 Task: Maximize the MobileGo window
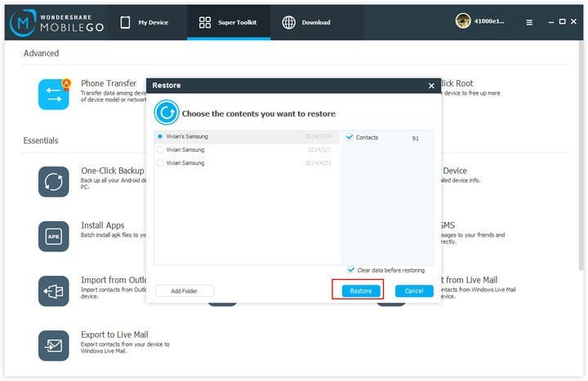click(562, 22)
